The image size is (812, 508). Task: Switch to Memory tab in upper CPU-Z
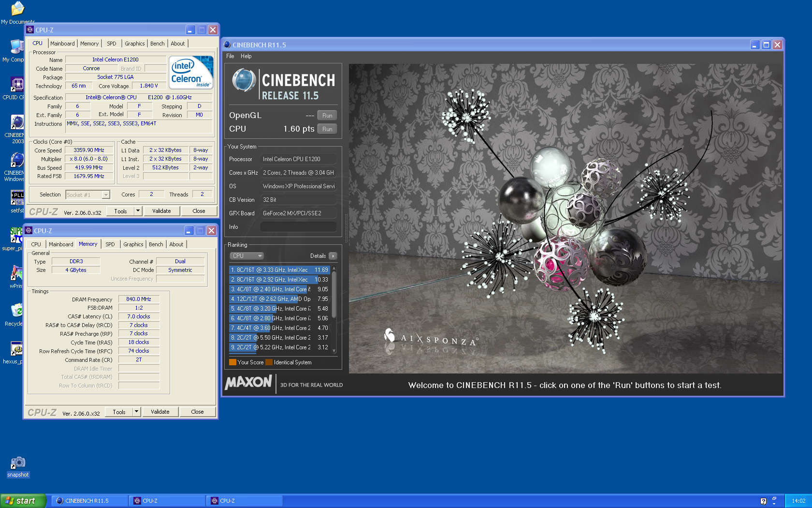(89, 44)
